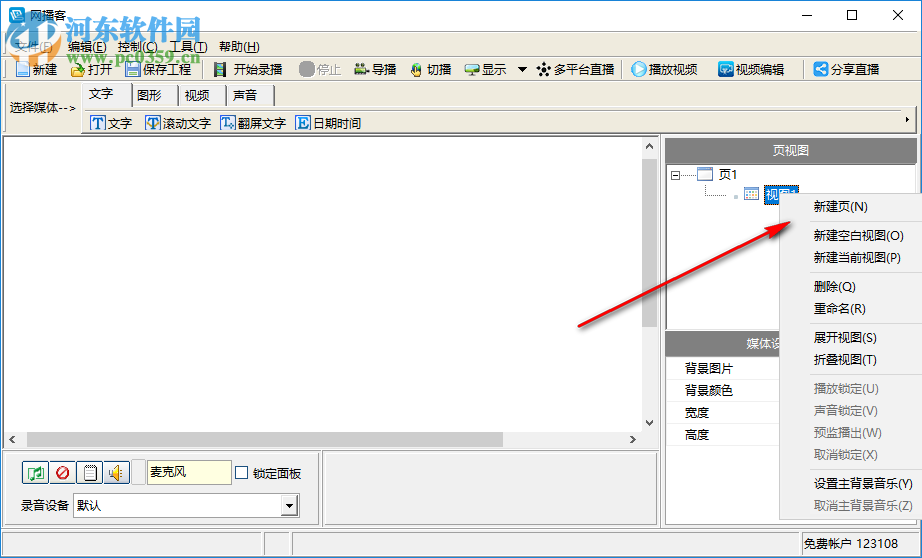Viewport: 922px width, 558px height.
Task: Start recording with 开始录播 icon
Action: coord(220,69)
